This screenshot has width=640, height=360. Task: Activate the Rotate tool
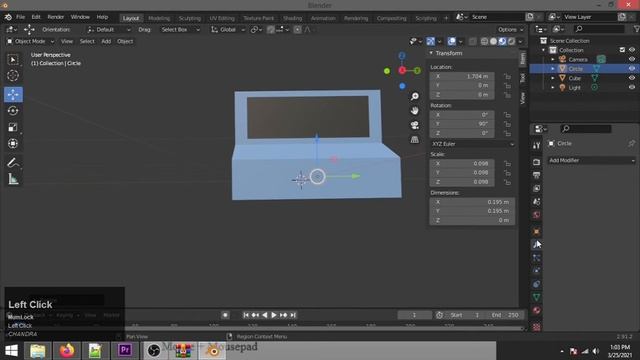pyautogui.click(x=13, y=111)
